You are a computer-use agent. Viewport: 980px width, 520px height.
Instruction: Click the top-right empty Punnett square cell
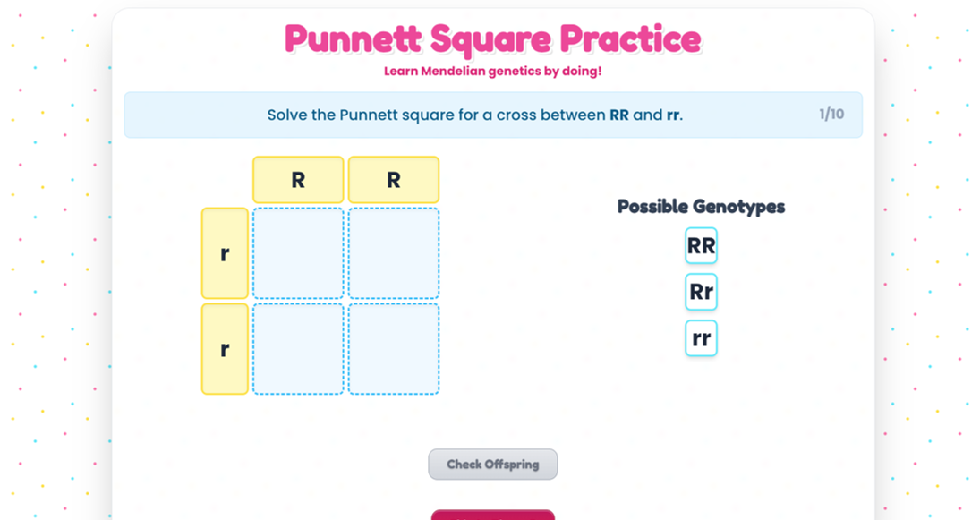[394, 253]
